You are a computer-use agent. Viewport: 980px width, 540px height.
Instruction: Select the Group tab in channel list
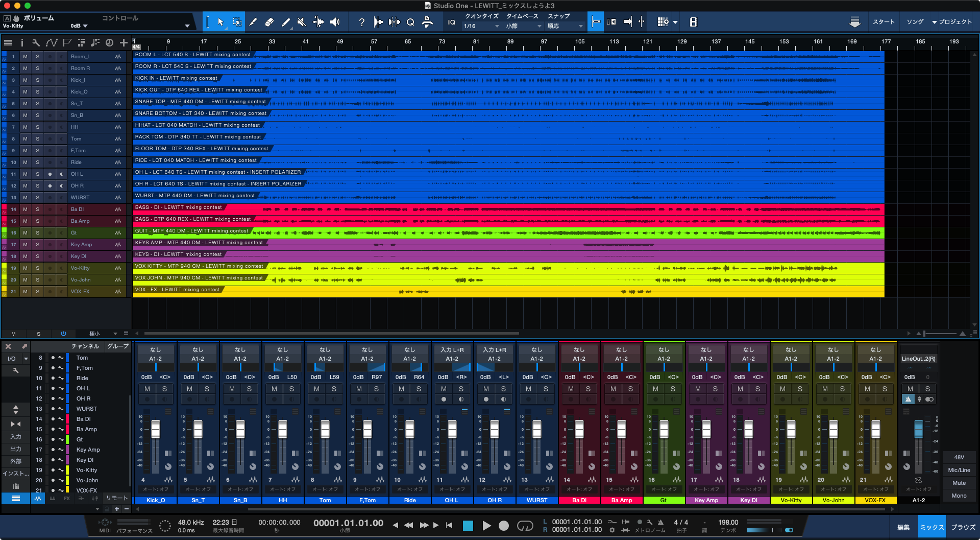pyautogui.click(x=118, y=346)
